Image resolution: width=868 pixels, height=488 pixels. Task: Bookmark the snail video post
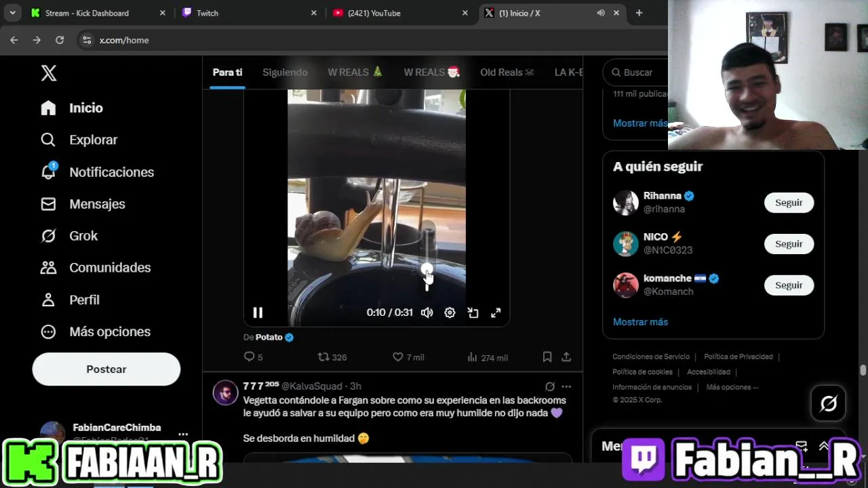click(547, 357)
